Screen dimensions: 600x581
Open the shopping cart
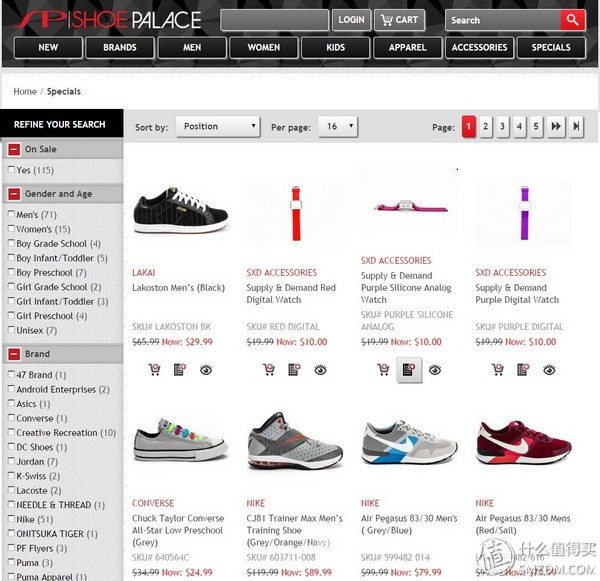click(x=399, y=20)
